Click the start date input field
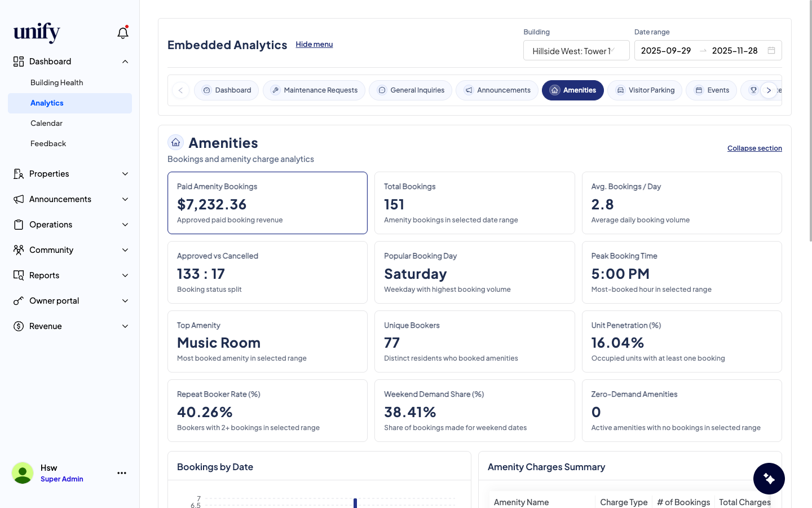The image size is (812, 508). tap(666, 51)
